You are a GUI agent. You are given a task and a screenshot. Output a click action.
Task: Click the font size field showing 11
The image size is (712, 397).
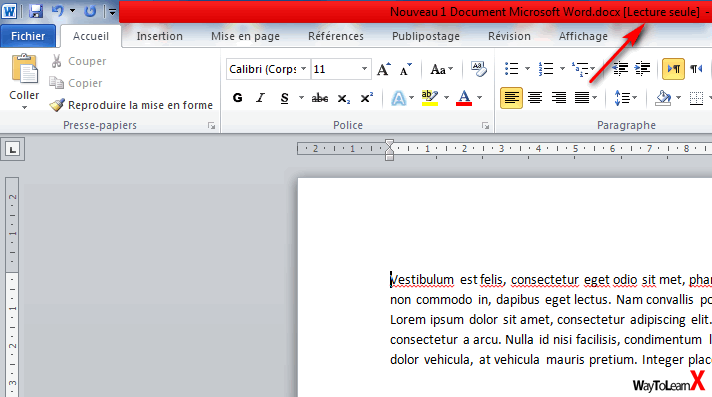(x=335, y=69)
